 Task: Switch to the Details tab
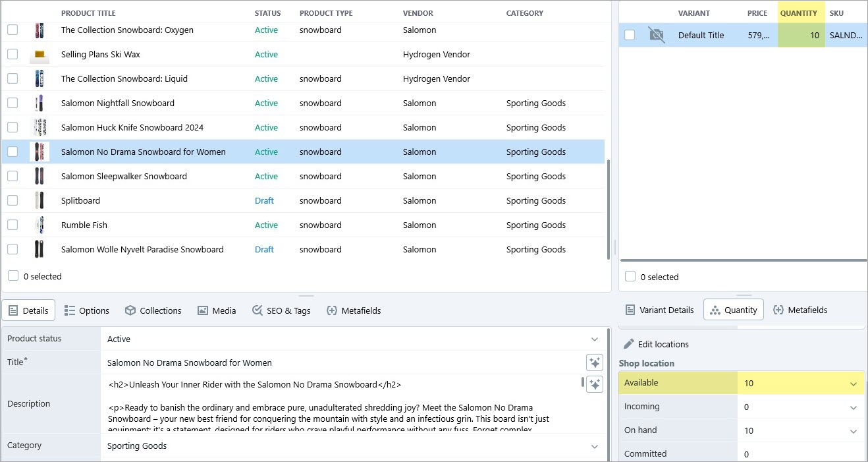(x=28, y=310)
